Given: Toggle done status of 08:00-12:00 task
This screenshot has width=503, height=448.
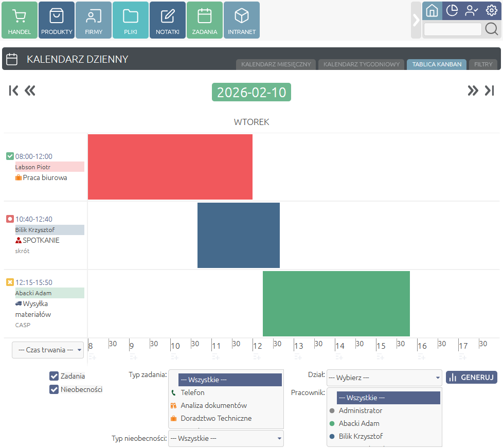Looking at the screenshot, I should tap(10, 156).
